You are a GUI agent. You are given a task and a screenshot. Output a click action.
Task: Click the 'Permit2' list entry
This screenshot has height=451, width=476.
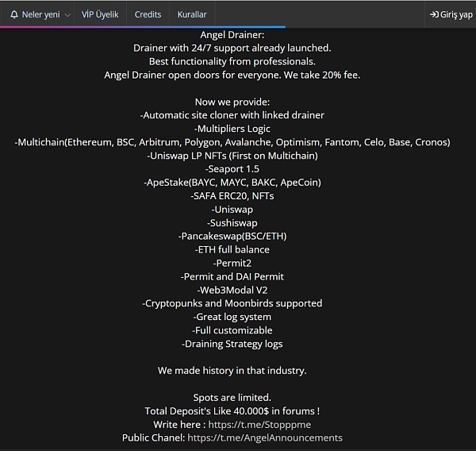coord(232,263)
